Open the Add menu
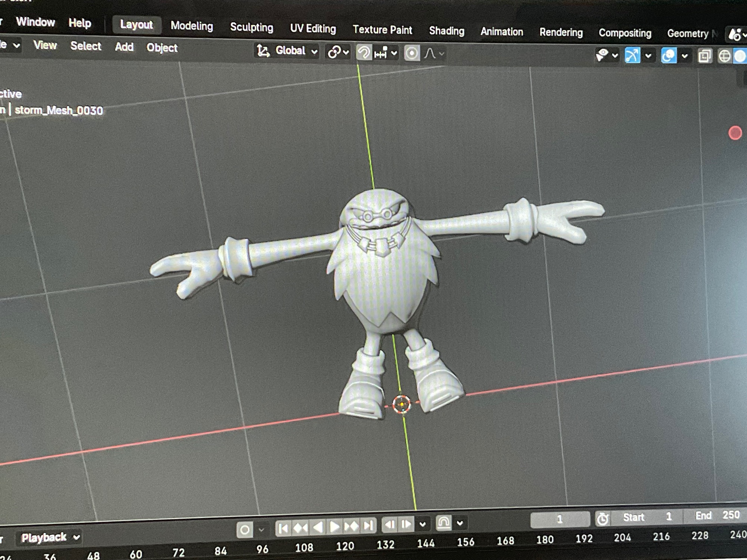Screen dimensions: 747x560 [124, 47]
